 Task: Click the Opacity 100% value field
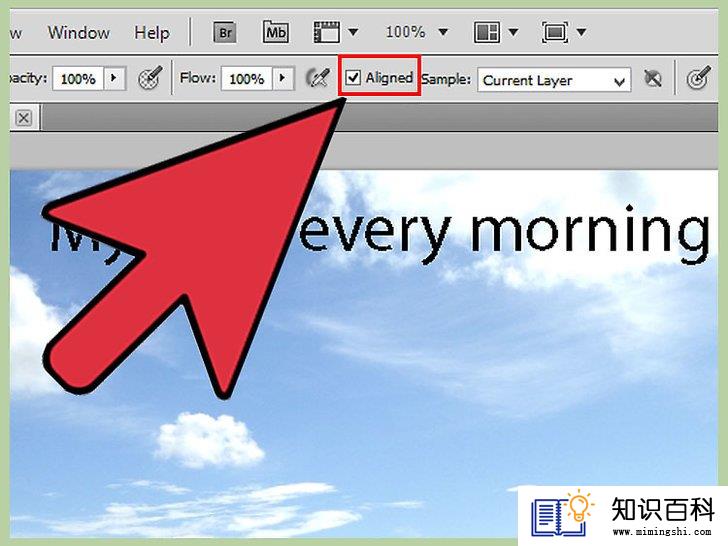pos(78,78)
